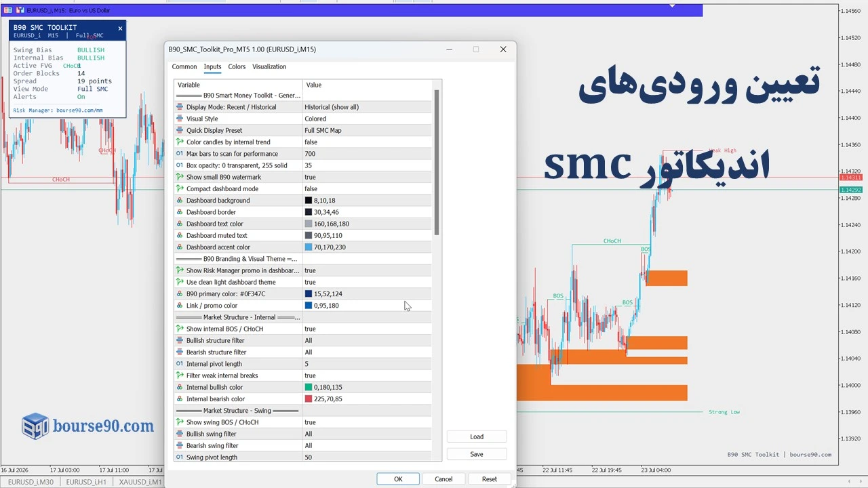Click the Color candles row boolean icon

pos(180,142)
